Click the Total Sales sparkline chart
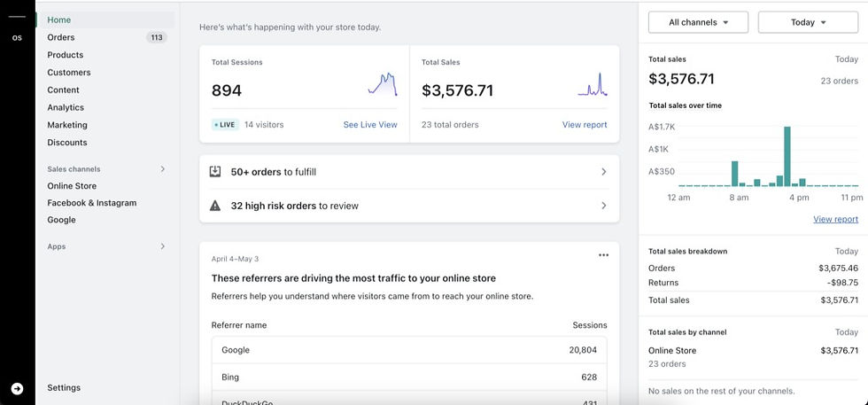Image resolution: width=868 pixels, height=405 pixels. coord(593,84)
